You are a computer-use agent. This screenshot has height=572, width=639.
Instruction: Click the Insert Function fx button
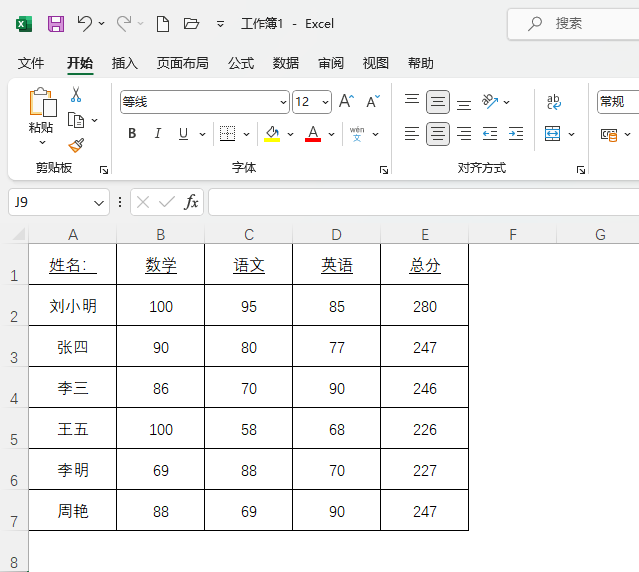click(191, 202)
